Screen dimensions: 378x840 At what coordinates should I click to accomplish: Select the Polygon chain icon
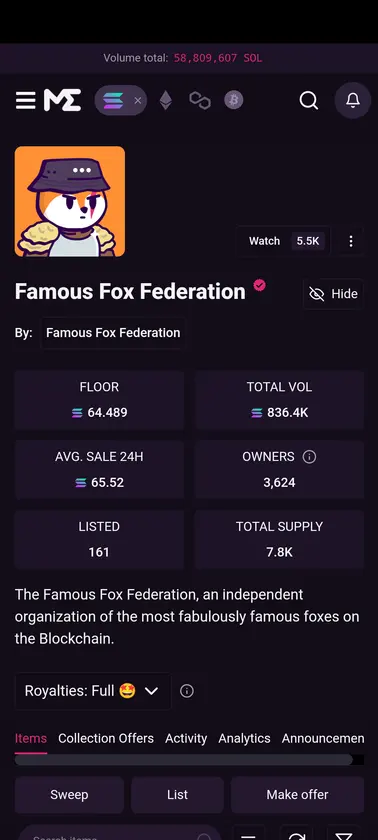point(200,100)
